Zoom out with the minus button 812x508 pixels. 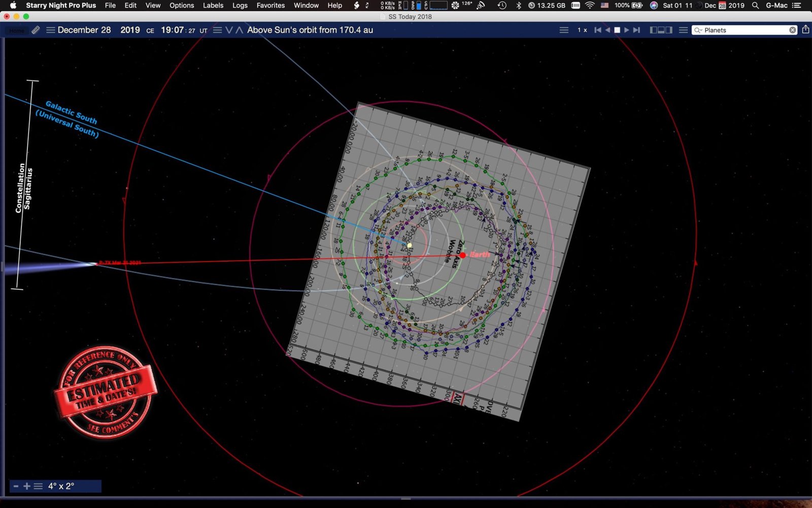pyautogui.click(x=16, y=486)
